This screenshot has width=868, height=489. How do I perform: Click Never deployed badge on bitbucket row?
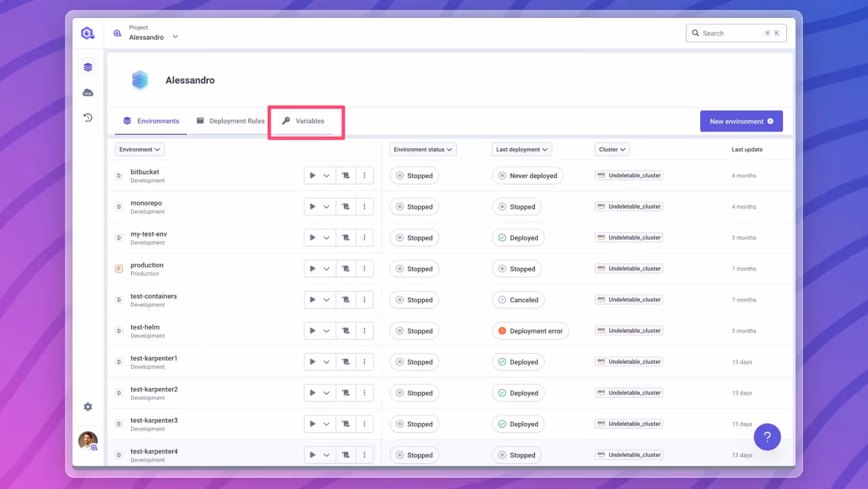(x=527, y=176)
